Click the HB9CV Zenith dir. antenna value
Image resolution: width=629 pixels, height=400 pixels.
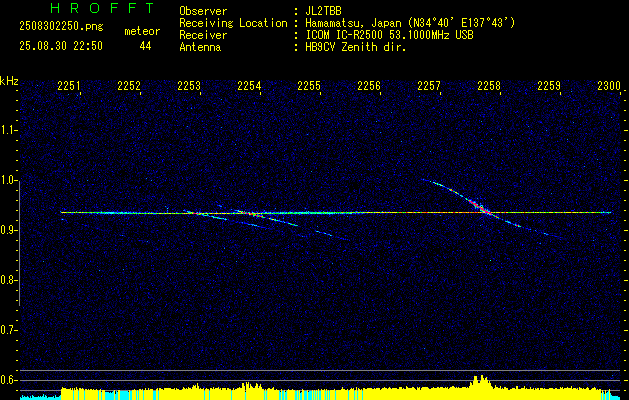(356, 47)
